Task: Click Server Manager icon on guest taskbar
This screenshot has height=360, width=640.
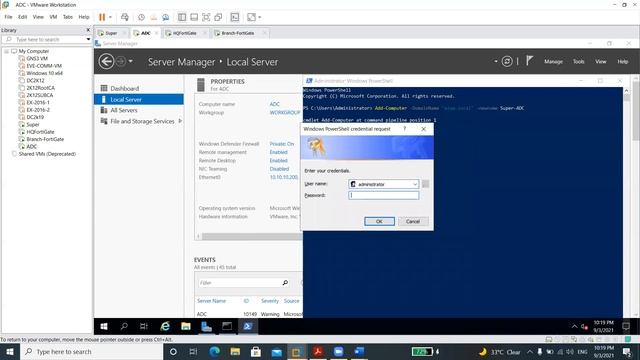Action: tap(207, 327)
